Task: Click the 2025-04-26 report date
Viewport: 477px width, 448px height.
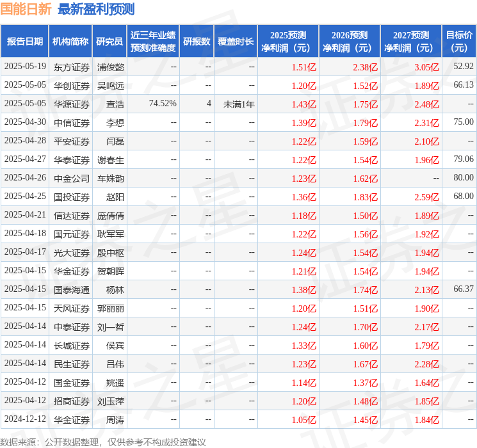Action: [25, 178]
